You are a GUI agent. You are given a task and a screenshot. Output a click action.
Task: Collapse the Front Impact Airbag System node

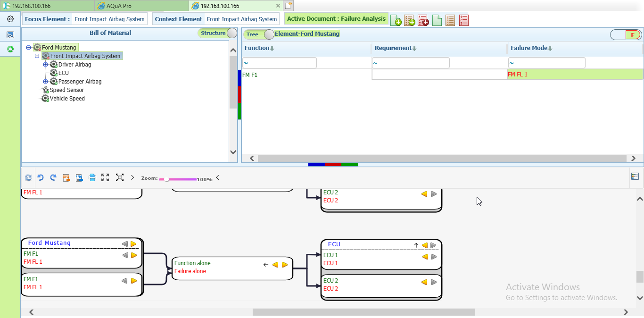pyautogui.click(x=37, y=56)
